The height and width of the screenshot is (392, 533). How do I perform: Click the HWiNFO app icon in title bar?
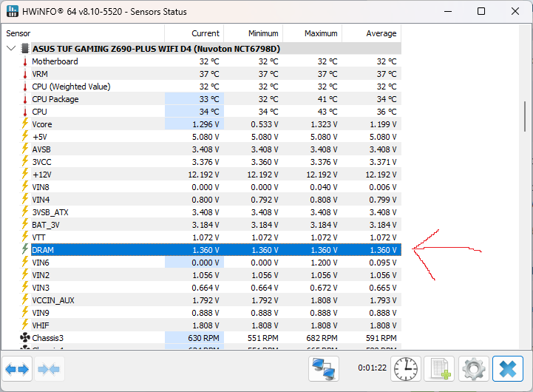tap(13, 11)
